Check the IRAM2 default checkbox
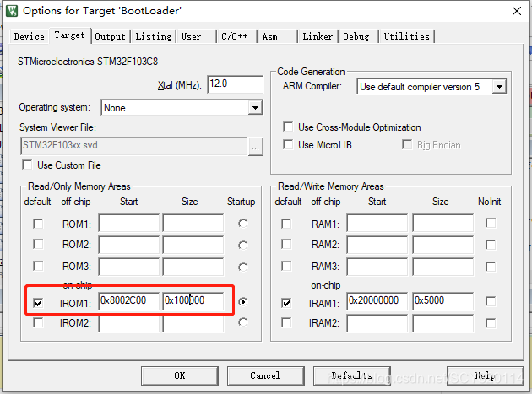This screenshot has height=394, width=532. pos(286,322)
